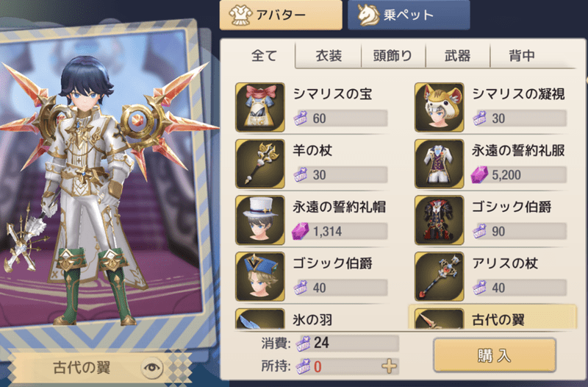Add currency with the plus icon
The height and width of the screenshot is (387, 588).
[389, 366]
